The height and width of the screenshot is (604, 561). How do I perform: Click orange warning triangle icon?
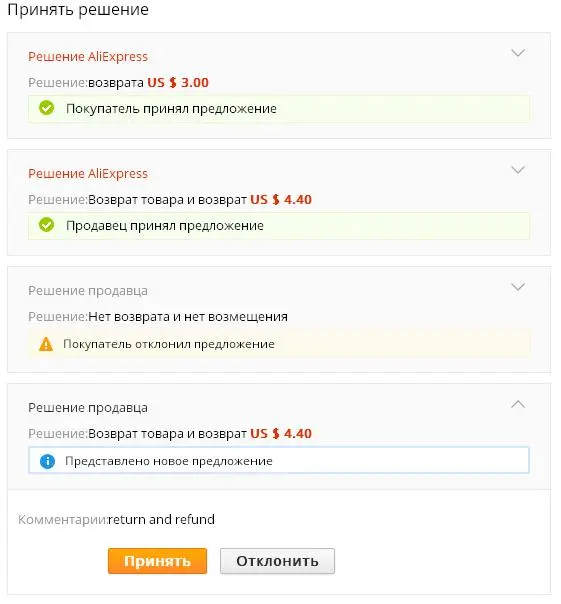46,344
